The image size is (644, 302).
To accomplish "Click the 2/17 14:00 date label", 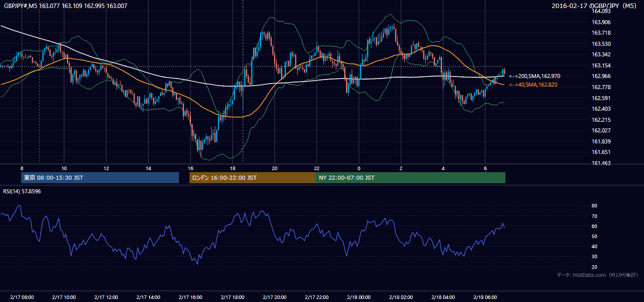I will pos(148,297).
